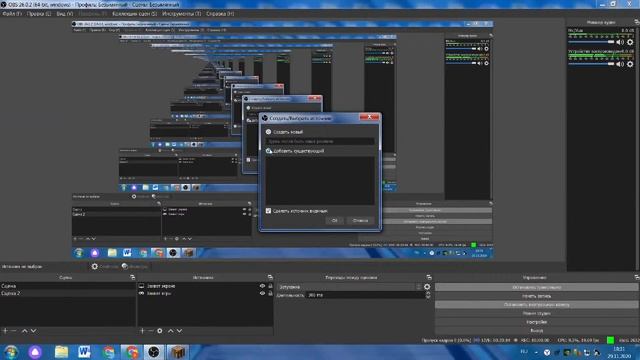
Task: Open the Правка menu
Action: 39,13
